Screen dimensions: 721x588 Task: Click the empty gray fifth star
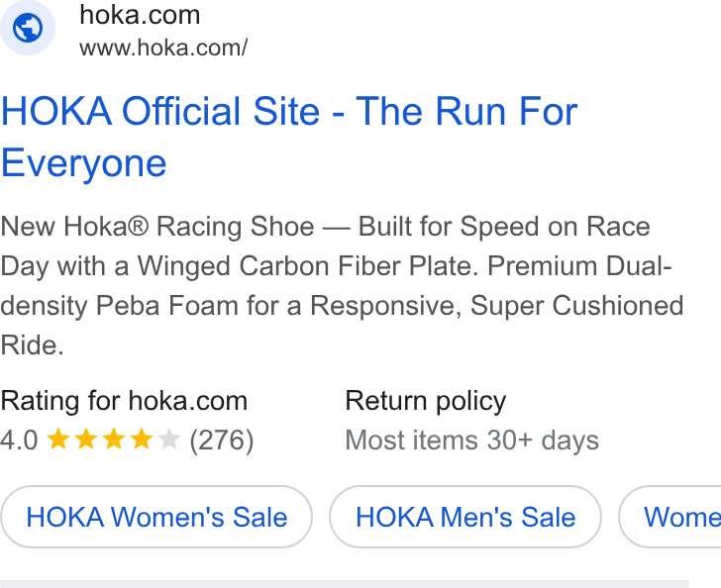(168, 439)
